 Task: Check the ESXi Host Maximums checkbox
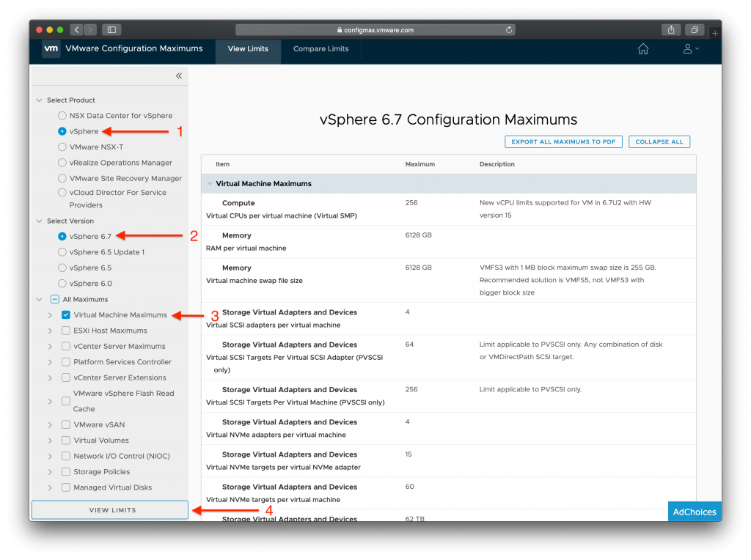[x=65, y=331]
